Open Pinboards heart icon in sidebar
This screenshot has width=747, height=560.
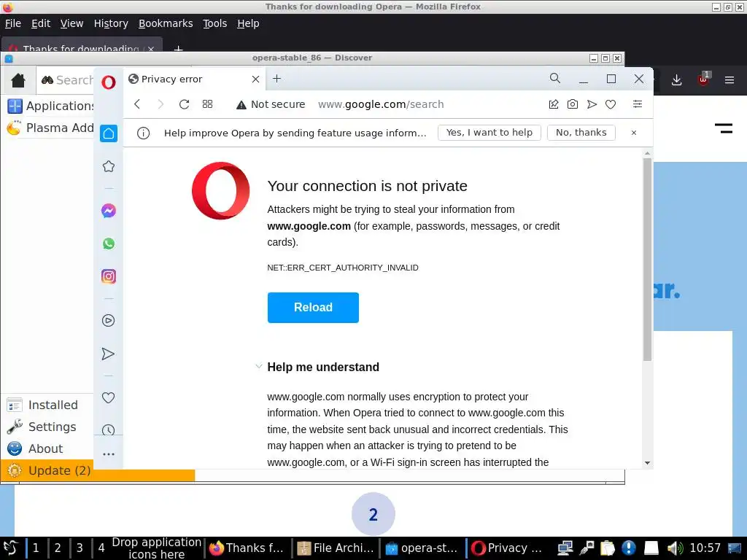(x=109, y=397)
